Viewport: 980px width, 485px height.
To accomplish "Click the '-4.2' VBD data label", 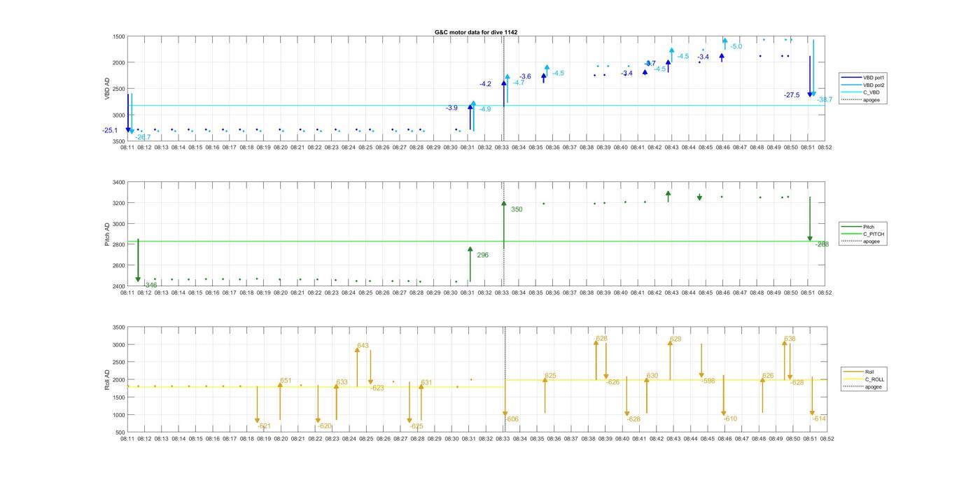I will coord(485,84).
